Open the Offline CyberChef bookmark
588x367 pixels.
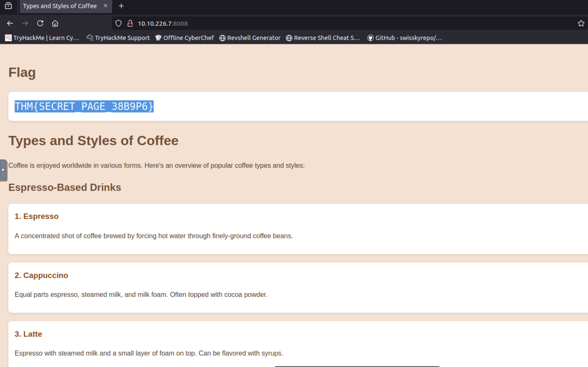click(x=185, y=38)
